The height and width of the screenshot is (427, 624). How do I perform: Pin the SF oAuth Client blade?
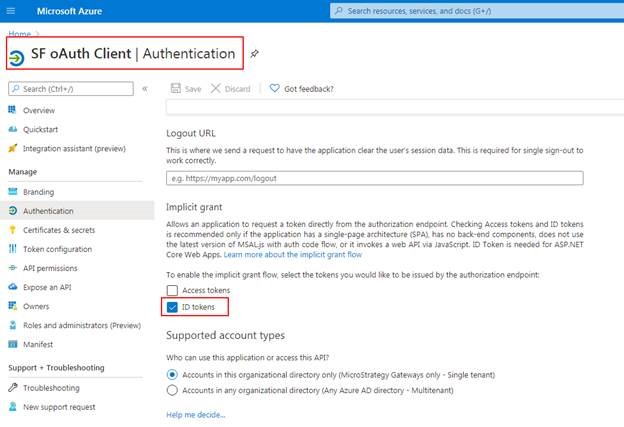[x=255, y=53]
